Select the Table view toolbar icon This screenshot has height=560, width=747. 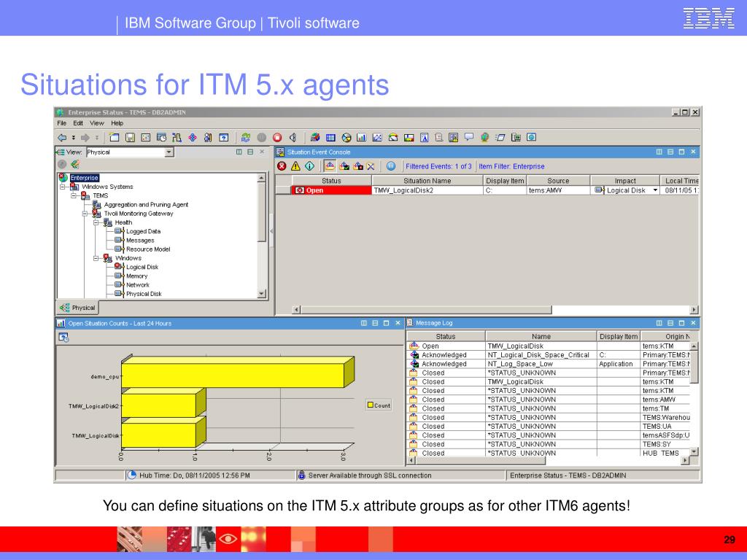click(x=330, y=138)
